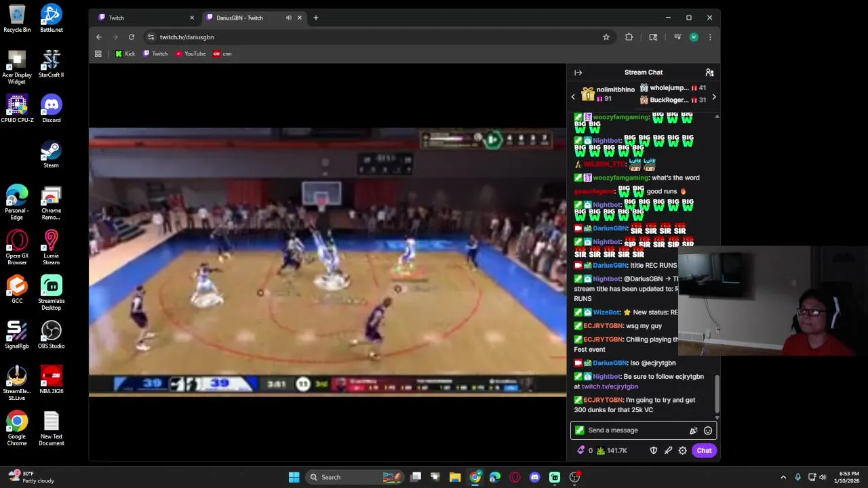Open Discord from the taskbar

pos(535,477)
